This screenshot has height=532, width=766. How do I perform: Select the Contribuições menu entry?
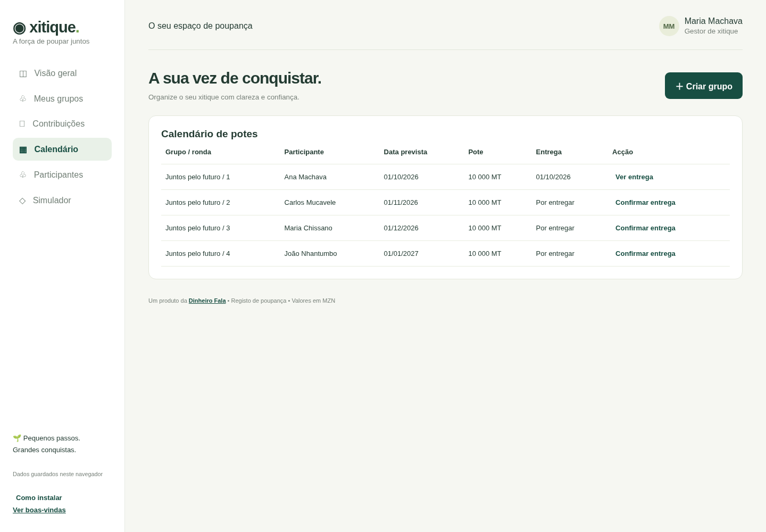62,124
